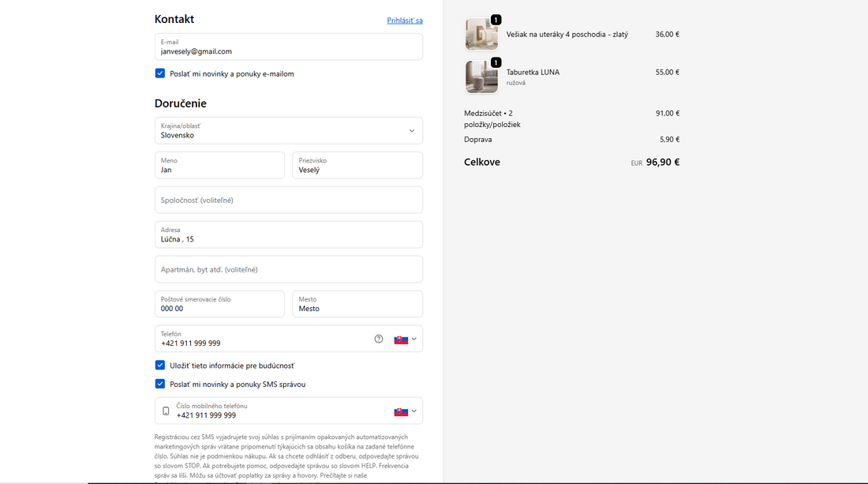This screenshot has width=868, height=484.
Task: Expand the Krajina/oblasť country dropdown
Action: click(x=411, y=131)
